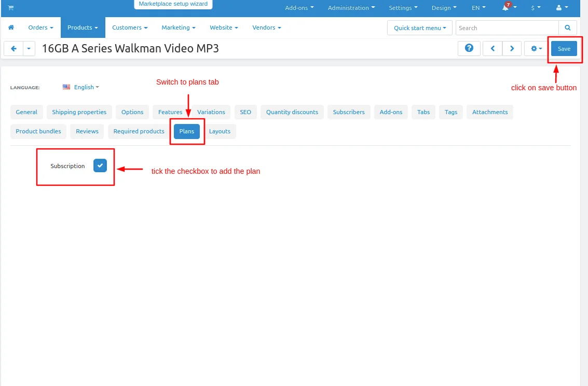
Task: Switch to the product Add-ons tab
Action: [391, 112]
